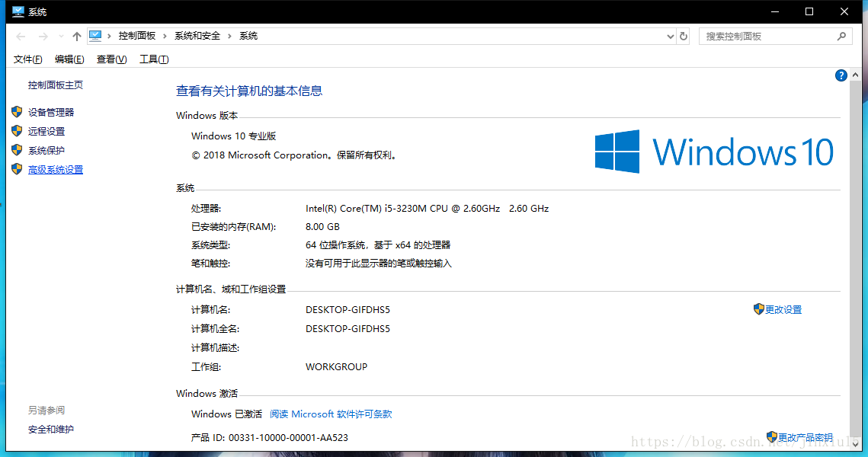The image size is (868, 457).
Task: Click the Forward navigation arrow
Action: (x=43, y=37)
